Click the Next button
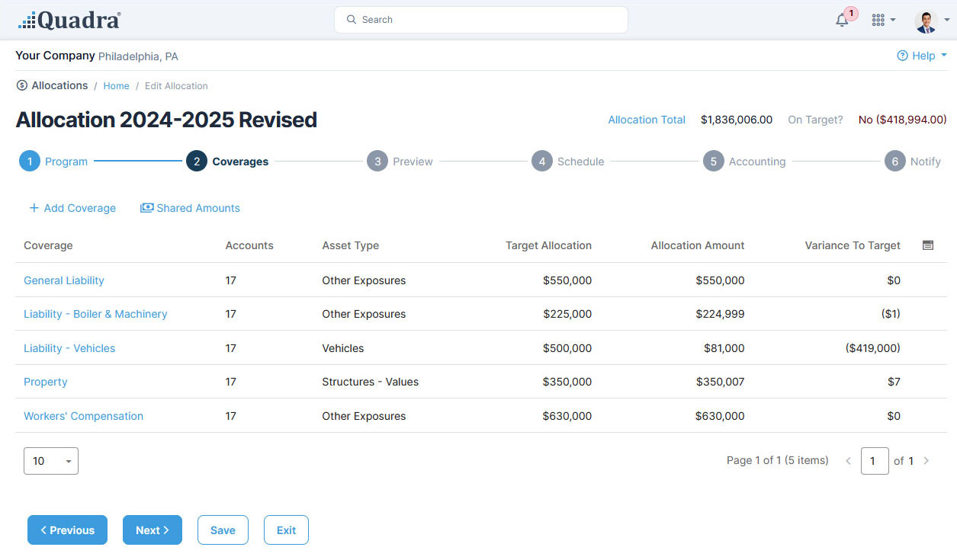 click(153, 530)
